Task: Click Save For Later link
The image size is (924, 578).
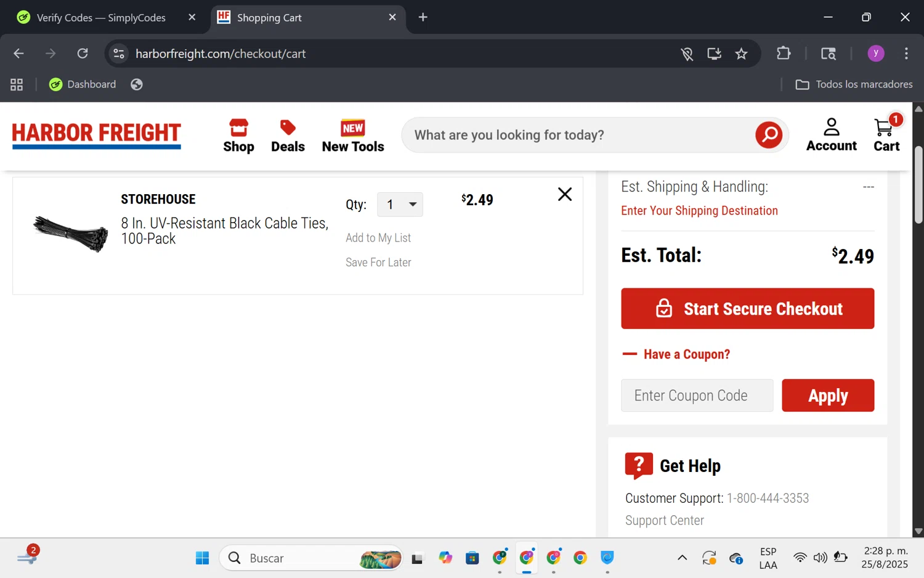Action: click(378, 263)
